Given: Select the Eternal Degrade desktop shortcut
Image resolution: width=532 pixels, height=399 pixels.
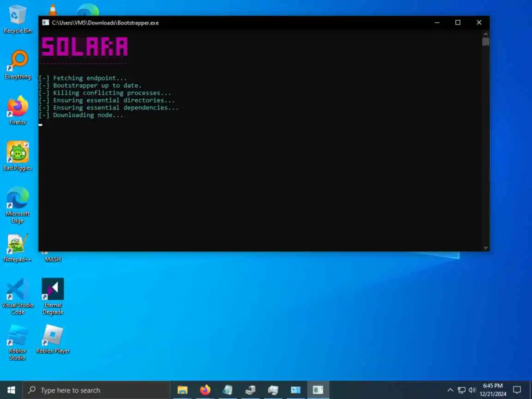Looking at the screenshot, I should coord(53,296).
